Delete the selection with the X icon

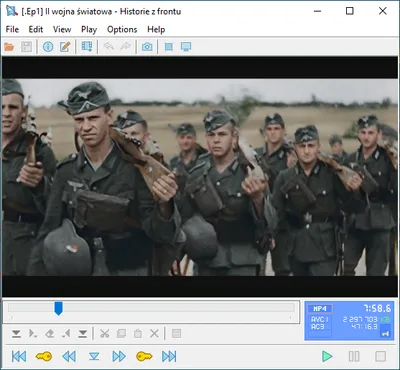tap(154, 333)
